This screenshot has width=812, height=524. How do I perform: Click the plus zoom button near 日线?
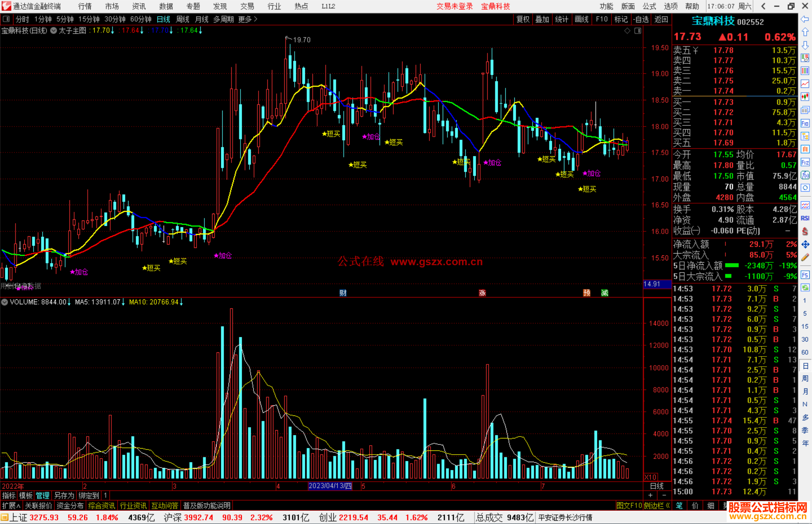pos(651,495)
